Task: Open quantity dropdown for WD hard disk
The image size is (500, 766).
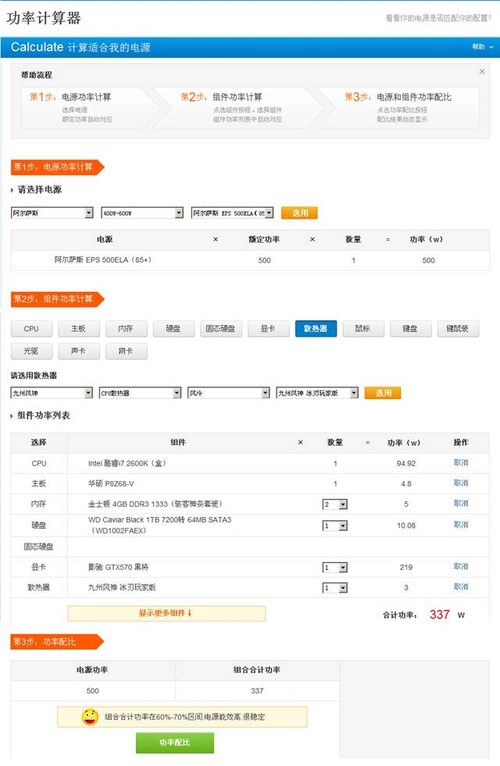Action: point(335,526)
